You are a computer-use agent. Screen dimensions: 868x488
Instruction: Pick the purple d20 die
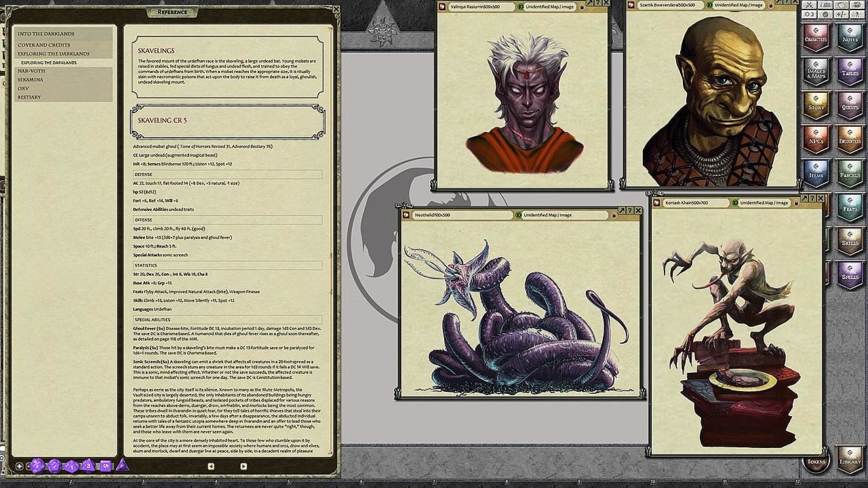pos(38,466)
